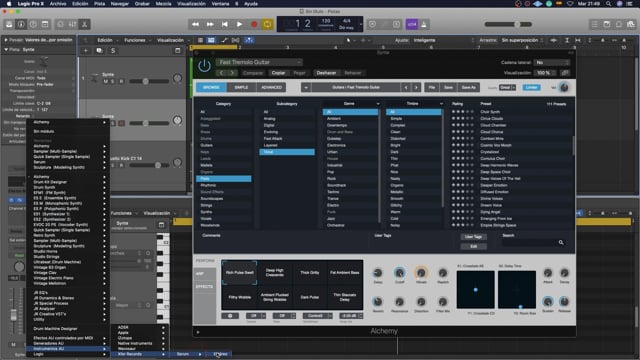640x360 pixels.
Task: Open the List Editors icon at top right
Action: click(595, 24)
